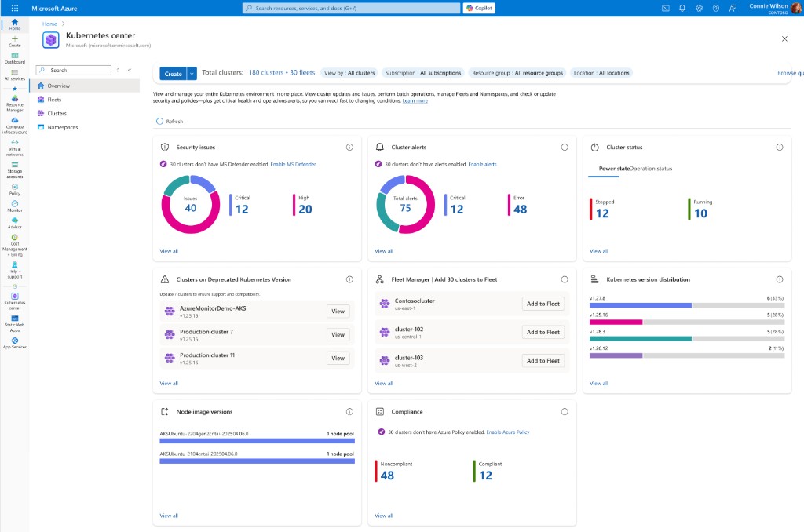Click the Home breadcrumb link
The width and height of the screenshot is (804, 532).
click(x=49, y=24)
